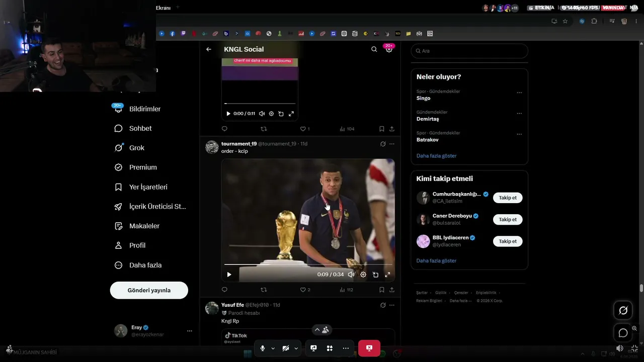Follow Caner Dereboyu with Takip et
The width and height of the screenshot is (644, 362).
(508, 219)
